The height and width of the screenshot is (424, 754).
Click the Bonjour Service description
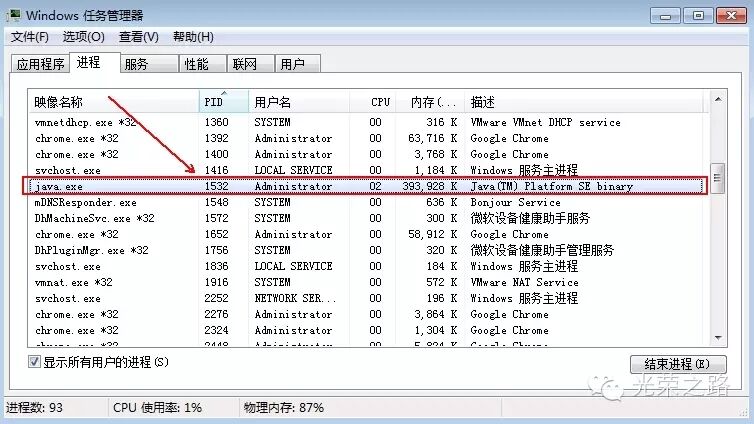click(515, 202)
